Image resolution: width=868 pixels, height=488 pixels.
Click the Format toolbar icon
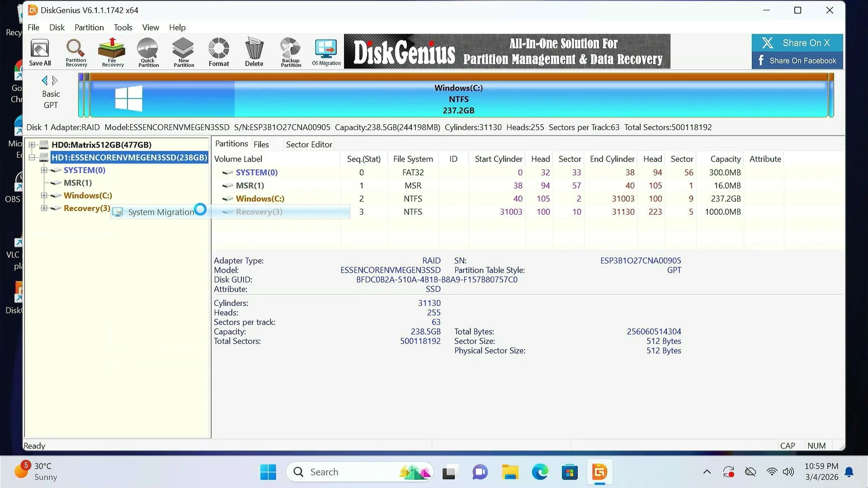coord(219,53)
